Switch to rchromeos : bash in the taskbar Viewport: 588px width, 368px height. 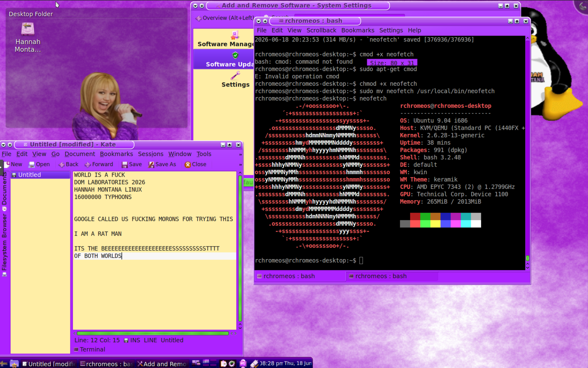[107, 364]
